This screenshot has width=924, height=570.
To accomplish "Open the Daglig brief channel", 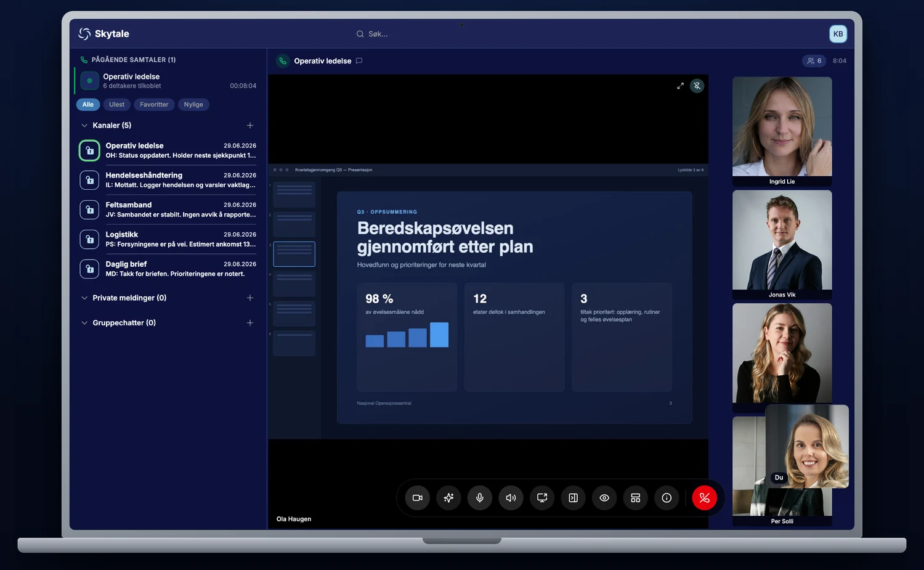I will click(x=168, y=269).
